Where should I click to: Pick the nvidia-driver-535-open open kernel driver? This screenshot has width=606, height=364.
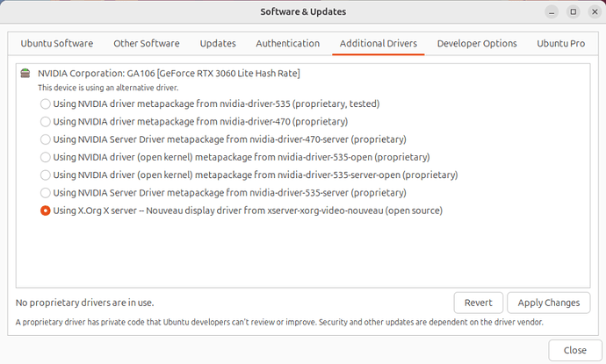[46, 157]
